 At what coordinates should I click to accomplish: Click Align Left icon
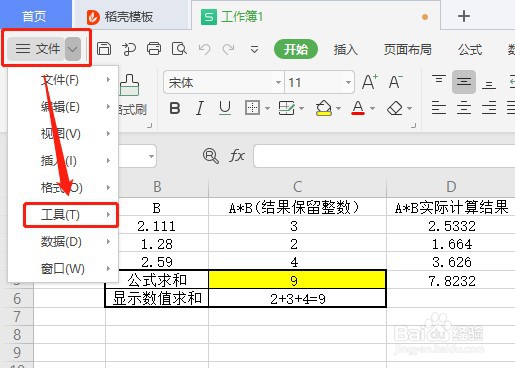439,108
